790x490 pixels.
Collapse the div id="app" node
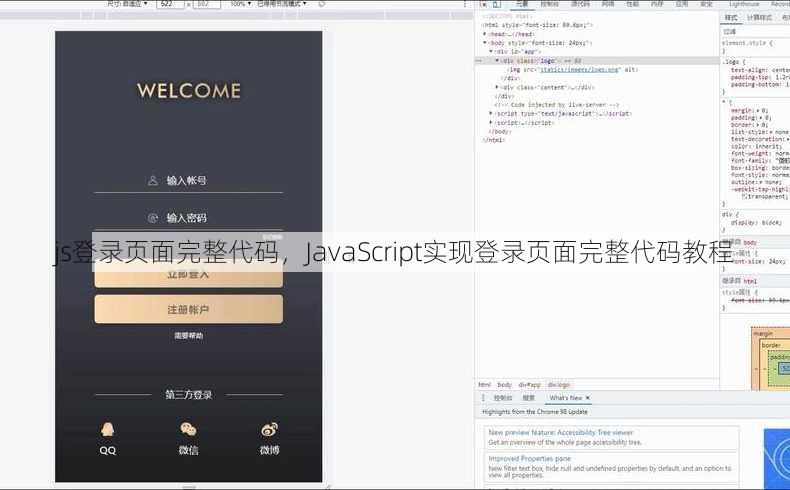tap(491, 51)
